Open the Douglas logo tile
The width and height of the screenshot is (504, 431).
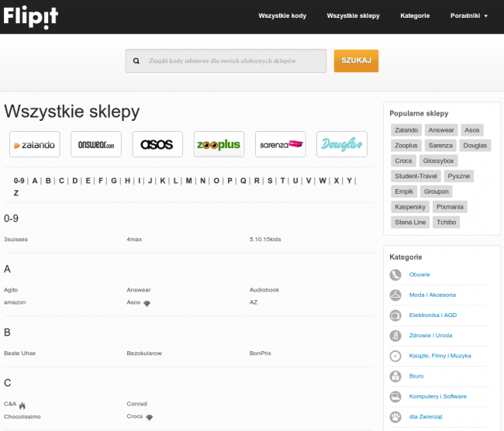pos(342,144)
